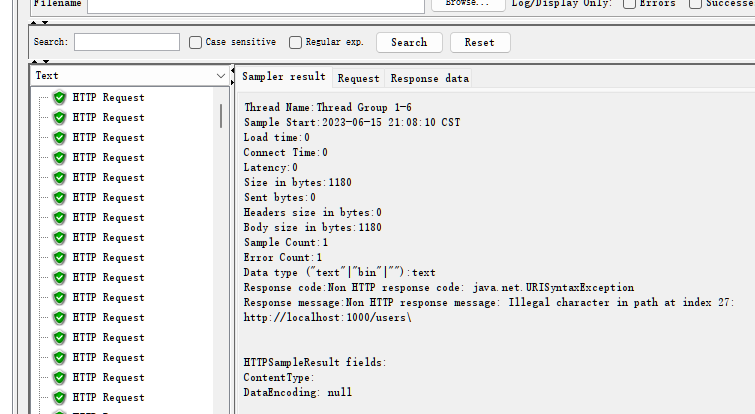
Task: Open the Response data tab
Action: click(x=429, y=78)
